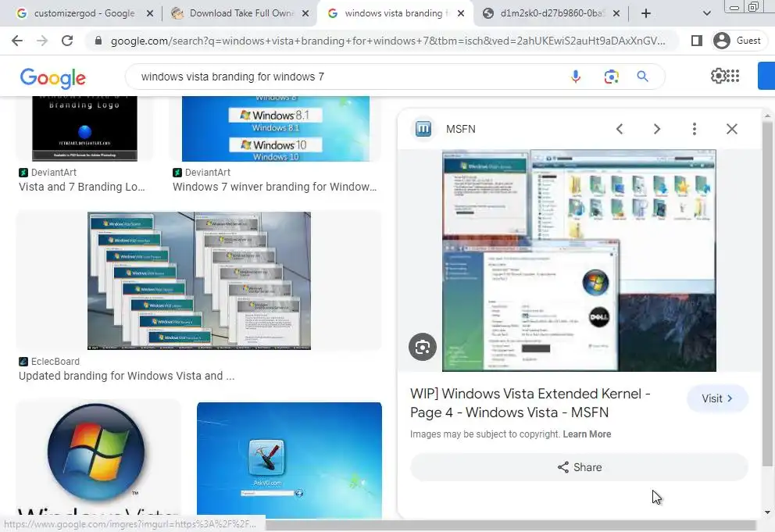Screen dimensions: 775x532
Task: Open a new browser tab
Action: (646, 13)
